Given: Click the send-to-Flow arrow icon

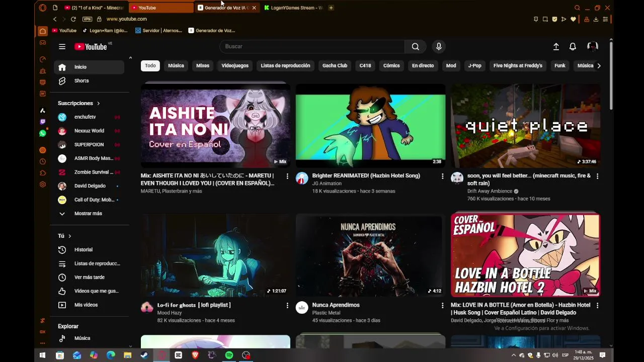Looking at the screenshot, I should [563, 19].
